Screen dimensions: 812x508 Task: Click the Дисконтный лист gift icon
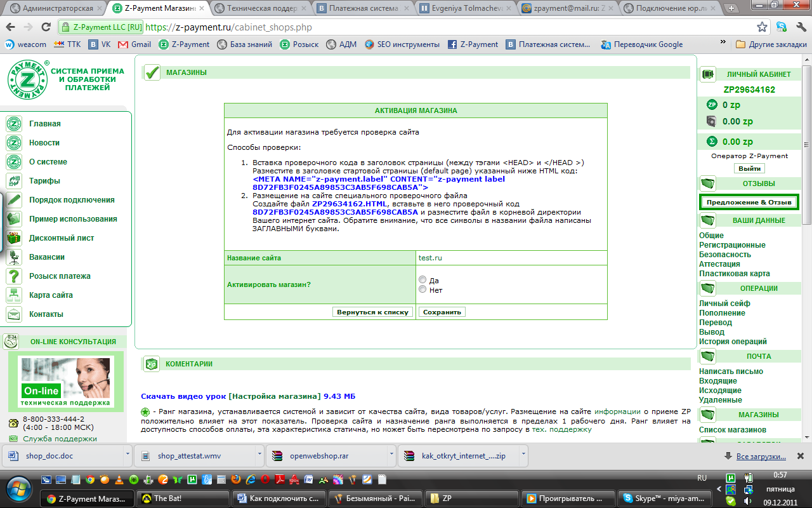coord(14,238)
